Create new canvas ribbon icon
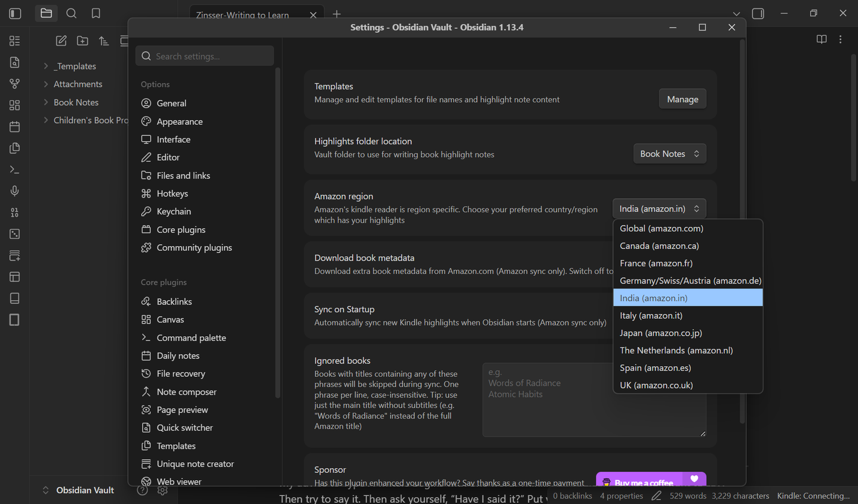Screen dimensions: 858x504 click(15, 105)
